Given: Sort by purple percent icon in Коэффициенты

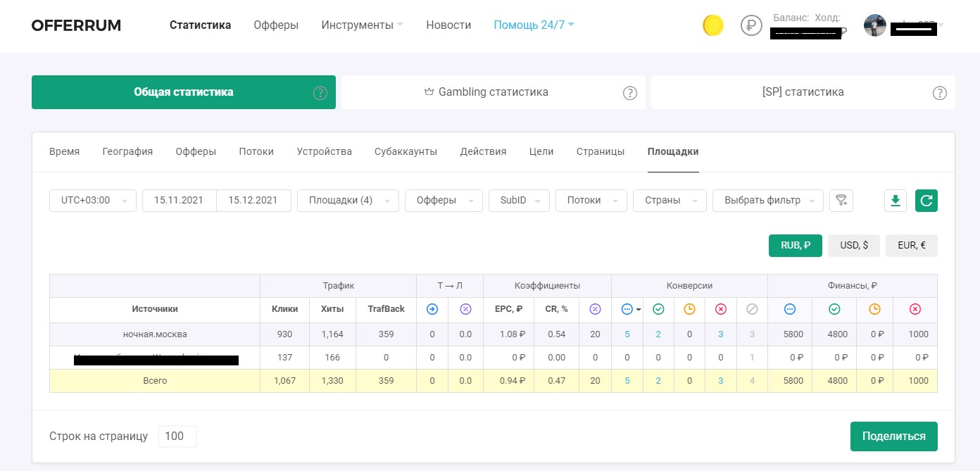Looking at the screenshot, I should pyautogui.click(x=595, y=309).
